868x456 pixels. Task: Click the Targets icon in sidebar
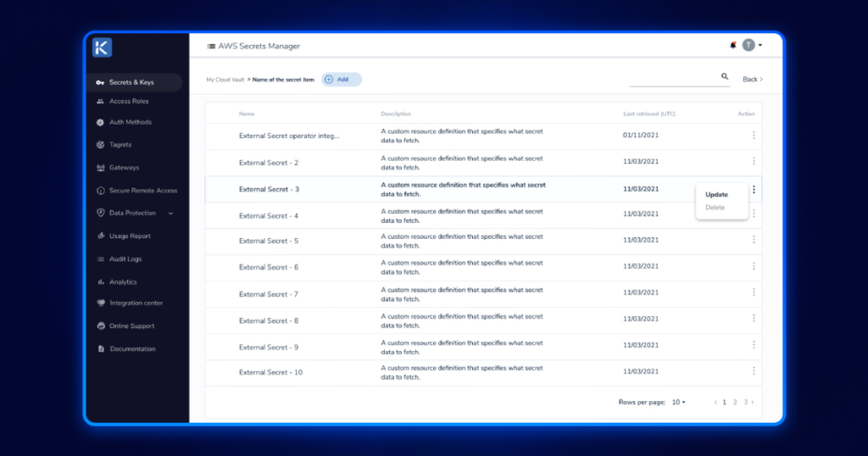[100, 144]
